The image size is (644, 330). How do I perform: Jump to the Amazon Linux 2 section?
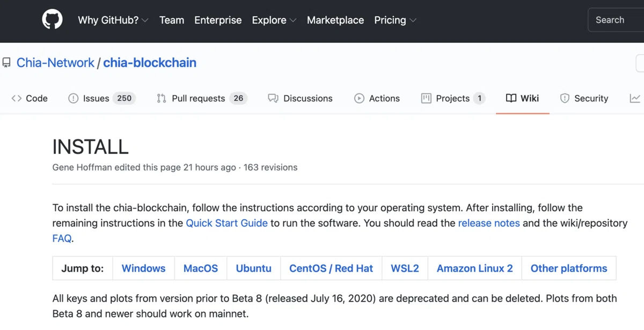click(x=475, y=268)
